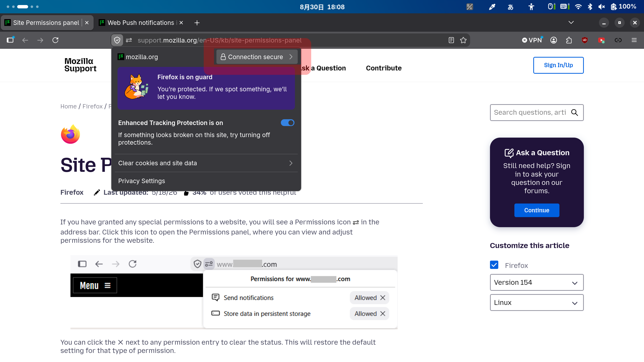
Task: Click the Japanese input method indicator
Action: tap(510, 7)
